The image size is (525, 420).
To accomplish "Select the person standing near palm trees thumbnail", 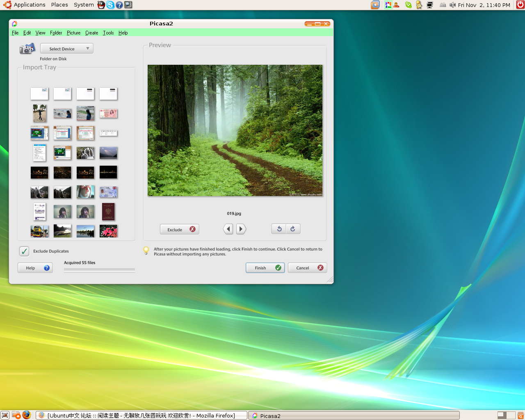I will click(39, 113).
